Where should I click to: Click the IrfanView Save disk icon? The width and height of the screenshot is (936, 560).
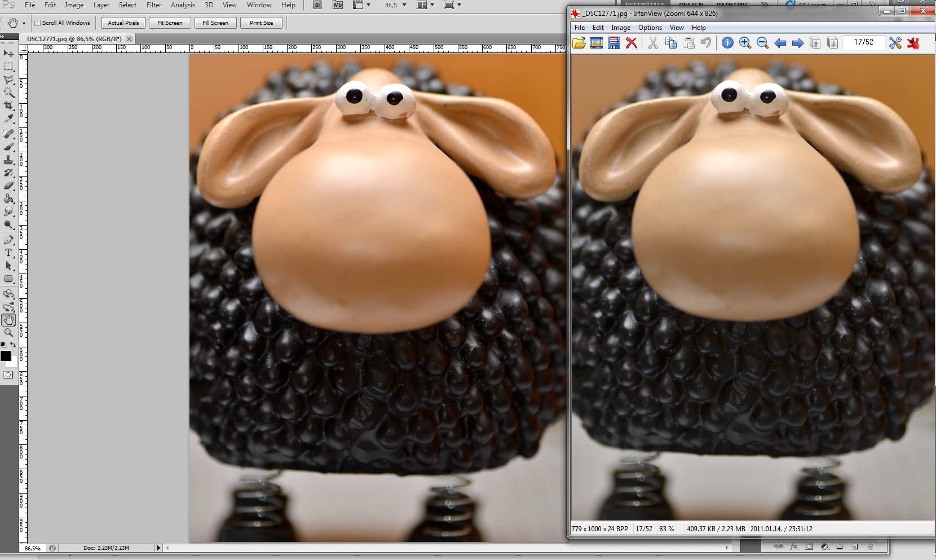point(613,43)
